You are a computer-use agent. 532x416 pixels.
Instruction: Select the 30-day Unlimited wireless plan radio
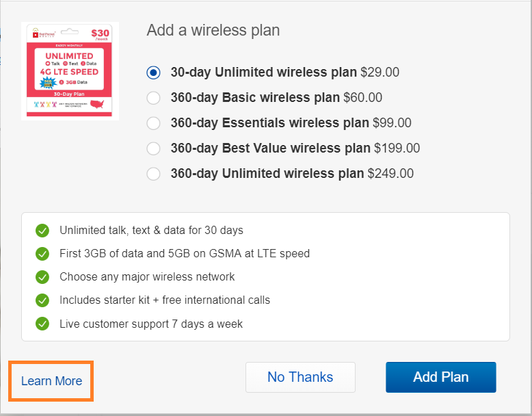(x=153, y=73)
